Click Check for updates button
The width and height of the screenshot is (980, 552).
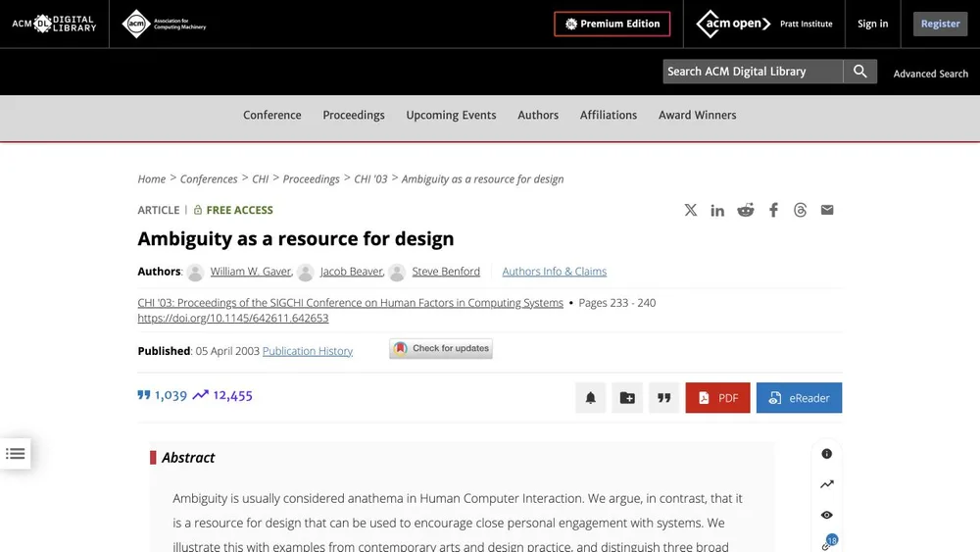click(441, 349)
